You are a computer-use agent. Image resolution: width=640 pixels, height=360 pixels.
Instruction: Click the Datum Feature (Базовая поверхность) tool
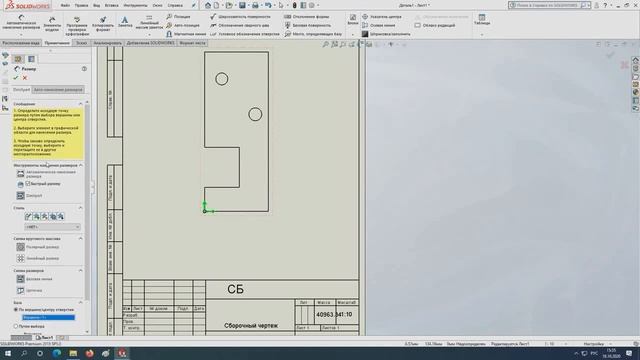(x=308, y=25)
